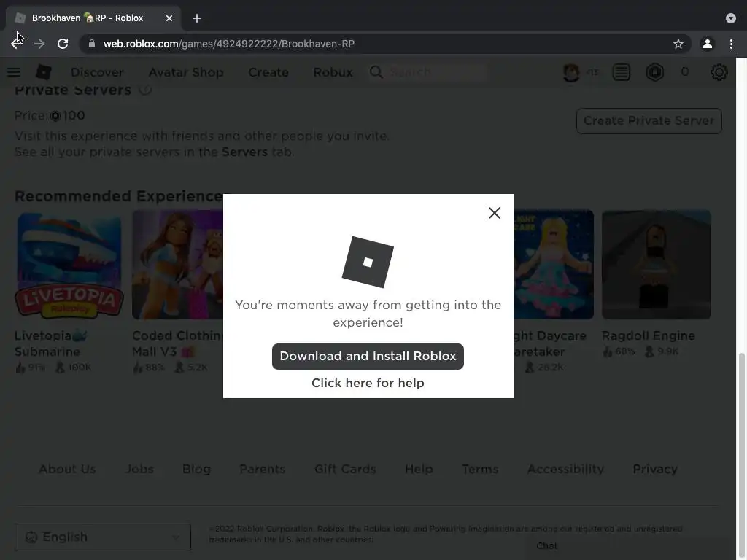Open the Accessibility footer link
The width and height of the screenshot is (747, 560).
click(x=565, y=469)
